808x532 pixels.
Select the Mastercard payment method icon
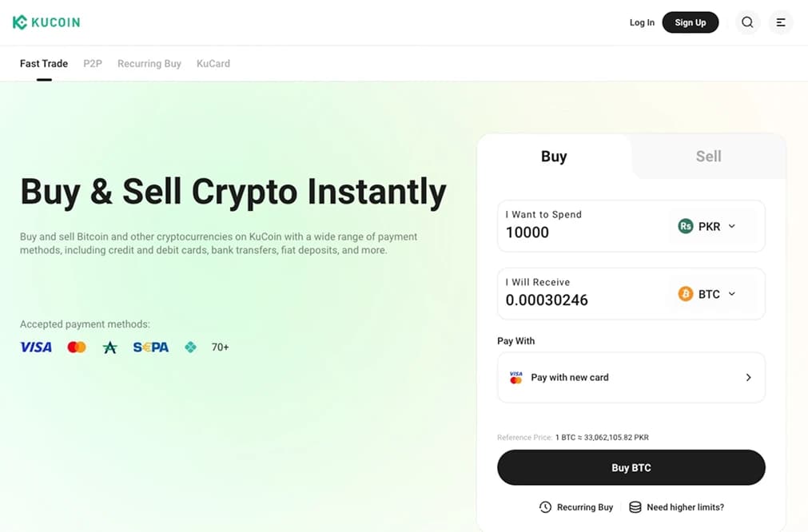click(x=76, y=347)
